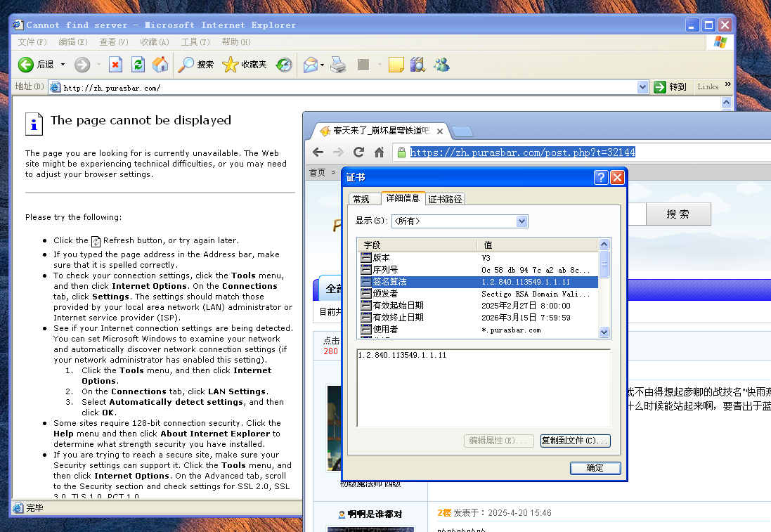771x532 pixels.
Task: Open a new Chrome tab
Action: tap(462, 131)
